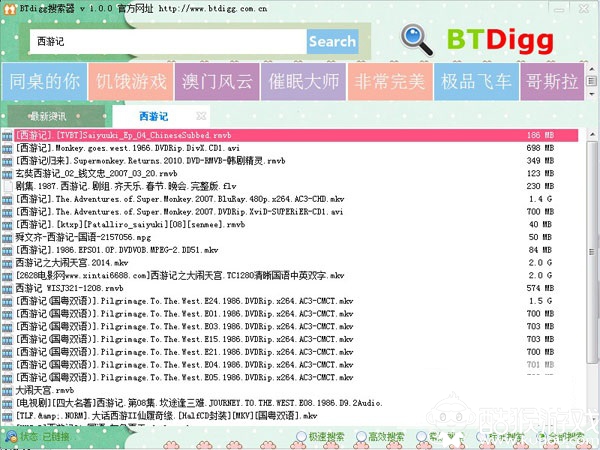Click the search box containing 西游记
The width and height of the screenshot is (600, 450).
pyautogui.click(x=168, y=41)
